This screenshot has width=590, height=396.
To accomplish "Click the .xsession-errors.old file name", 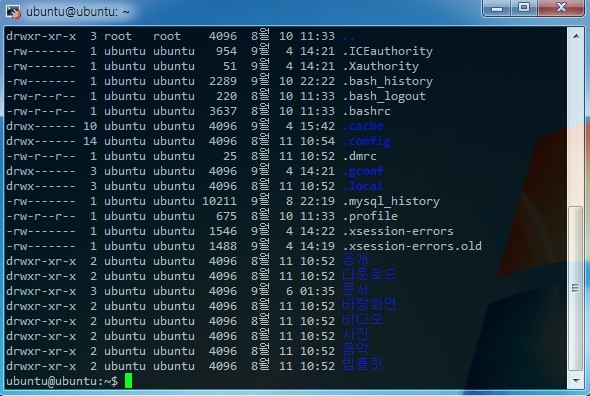I will (412, 246).
